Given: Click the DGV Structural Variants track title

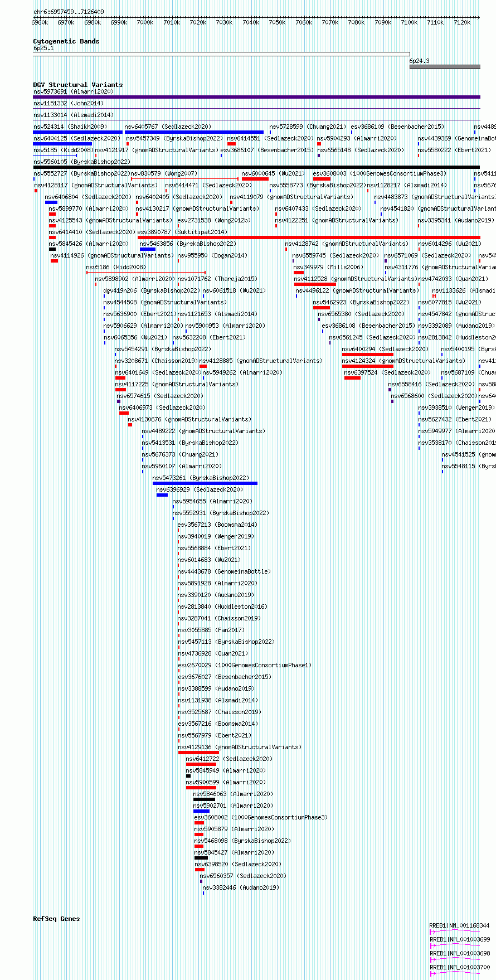Looking at the screenshot, I should point(78,85).
